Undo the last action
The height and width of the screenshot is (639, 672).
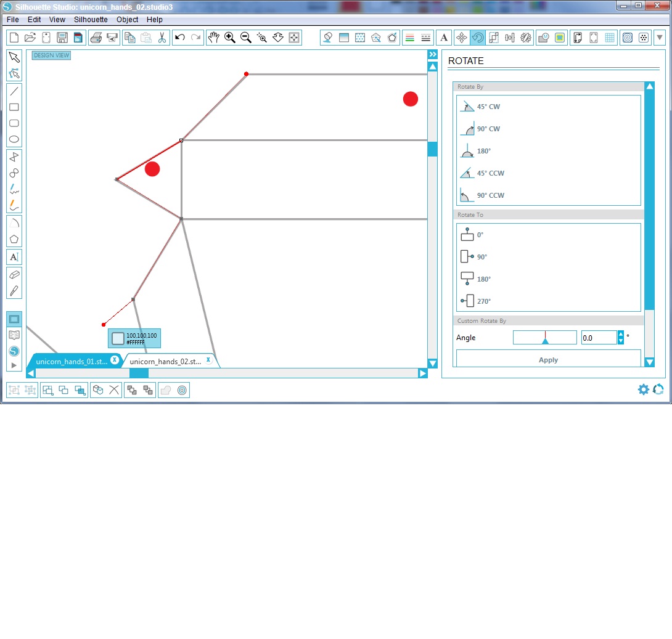click(x=180, y=38)
